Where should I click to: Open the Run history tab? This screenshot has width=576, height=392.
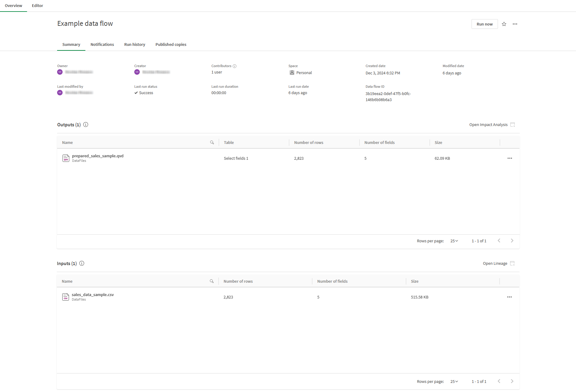(x=135, y=44)
